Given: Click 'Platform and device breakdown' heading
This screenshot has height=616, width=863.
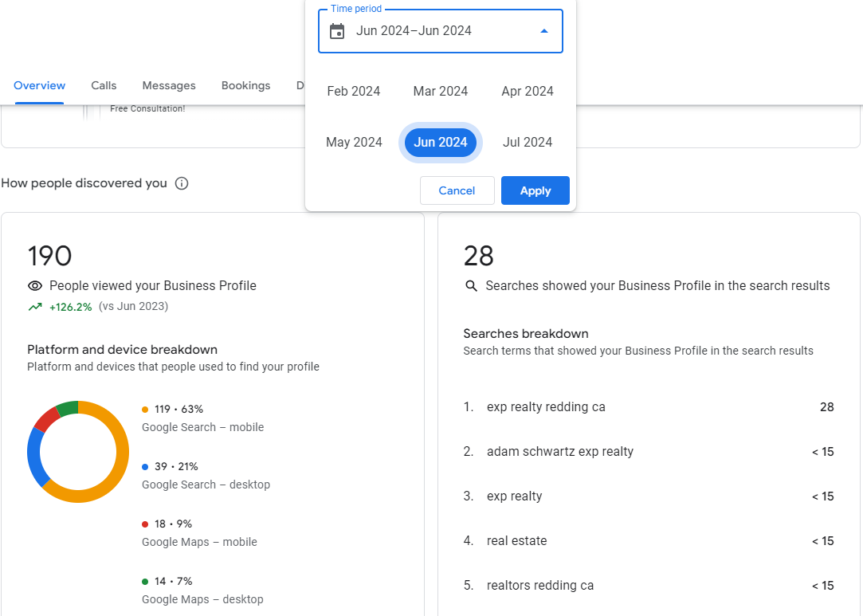Looking at the screenshot, I should 122,350.
